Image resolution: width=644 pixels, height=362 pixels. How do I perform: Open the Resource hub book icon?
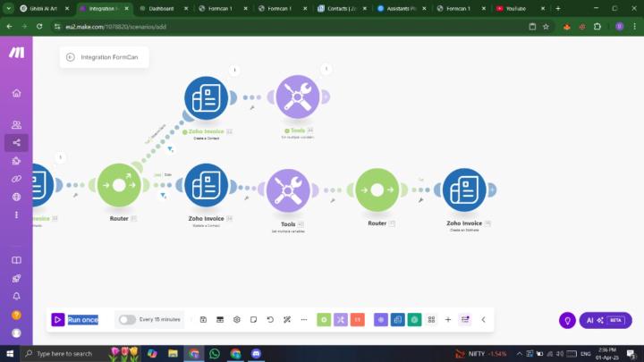coord(16,260)
